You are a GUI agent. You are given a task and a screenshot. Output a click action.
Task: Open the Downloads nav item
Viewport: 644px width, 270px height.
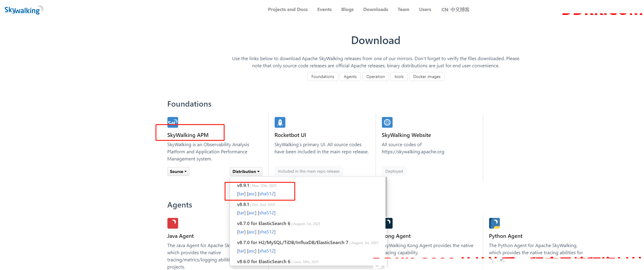point(376,10)
